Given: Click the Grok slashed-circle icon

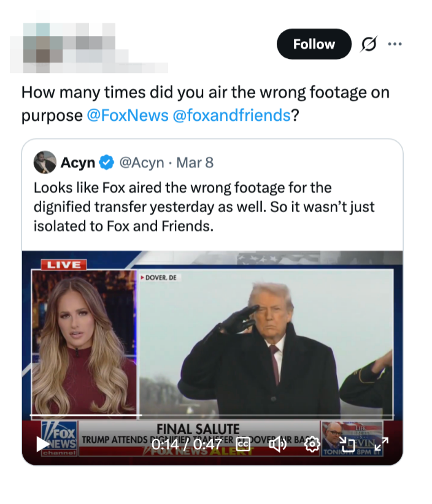Looking at the screenshot, I should pos(369,44).
